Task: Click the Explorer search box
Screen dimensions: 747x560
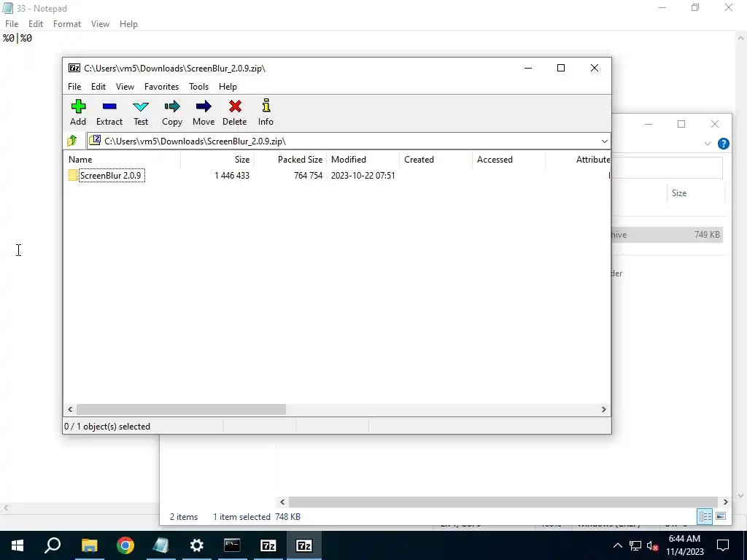Action: pos(667,168)
